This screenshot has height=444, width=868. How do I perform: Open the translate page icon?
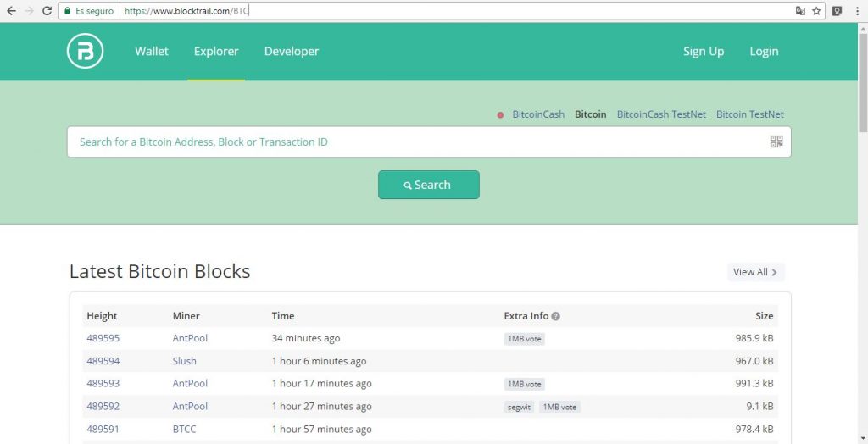(800, 10)
